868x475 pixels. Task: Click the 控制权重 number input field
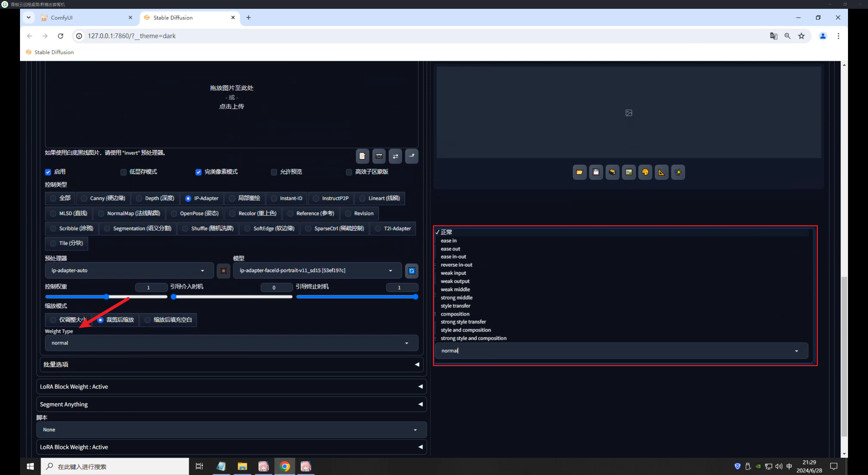[x=151, y=288]
